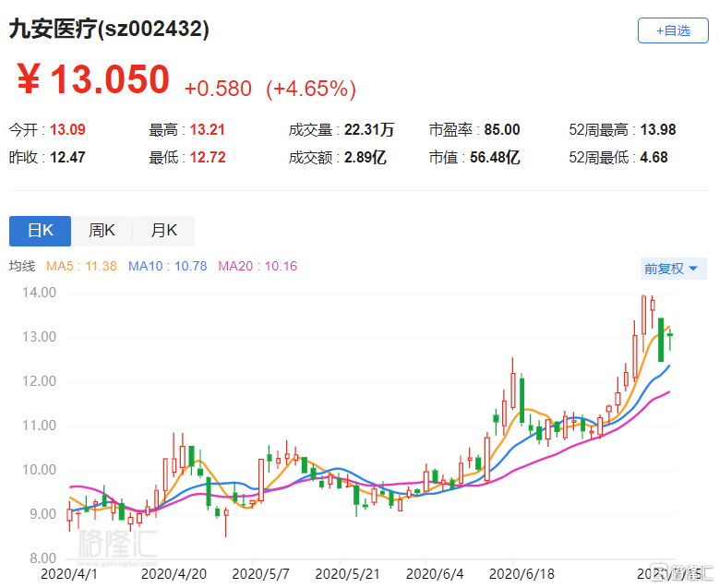Click the 成交额 value 2.89亿
This screenshot has height=588, width=719.
[365, 157]
